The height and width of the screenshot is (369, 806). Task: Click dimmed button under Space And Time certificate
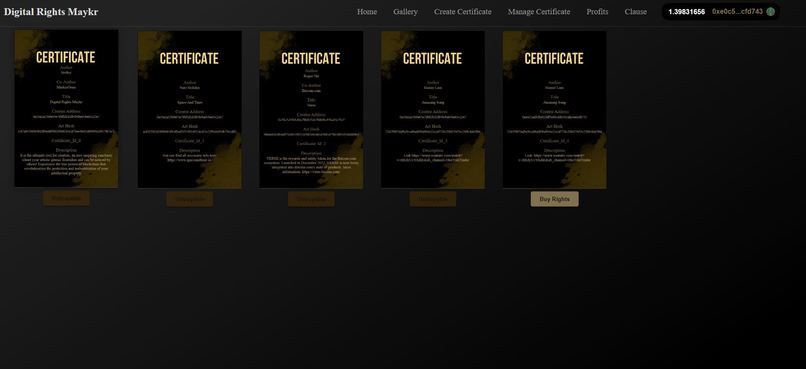coord(190,199)
